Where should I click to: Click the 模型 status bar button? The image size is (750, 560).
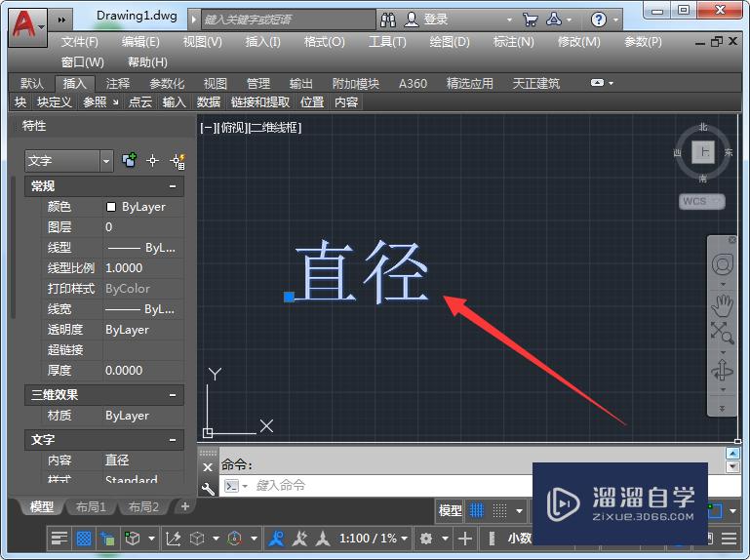[450, 510]
